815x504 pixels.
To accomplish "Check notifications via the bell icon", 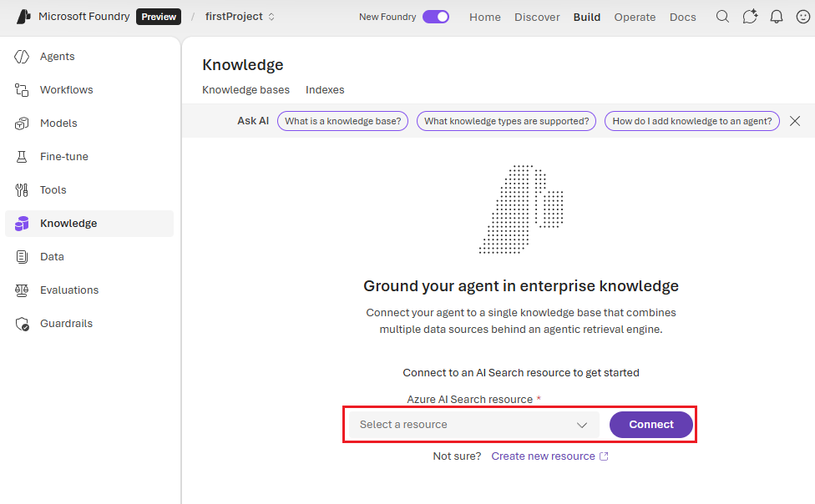I will click(776, 16).
